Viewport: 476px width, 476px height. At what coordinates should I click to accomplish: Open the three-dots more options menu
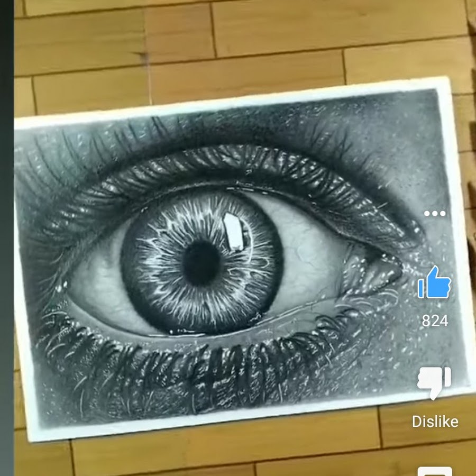point(435,214)
